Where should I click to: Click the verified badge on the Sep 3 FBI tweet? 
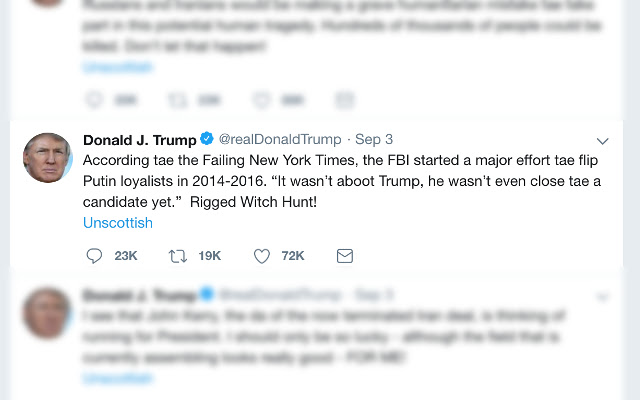(x=206, y=139)
